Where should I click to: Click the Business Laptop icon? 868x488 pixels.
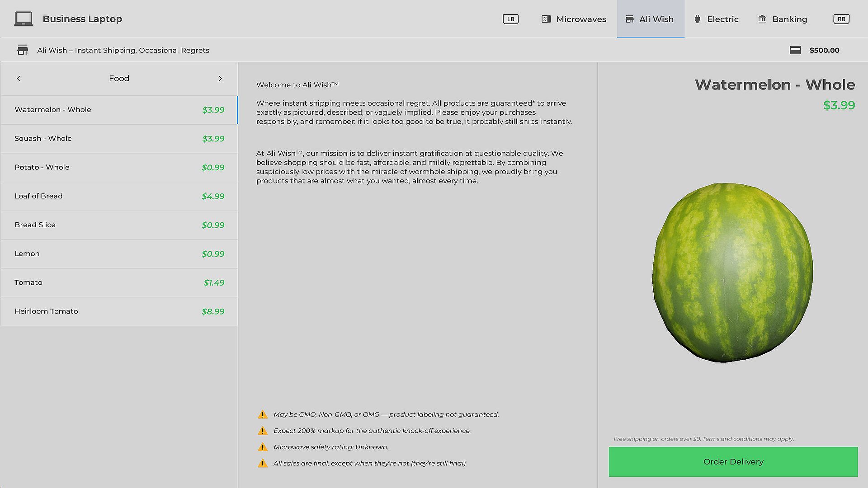(x=23, y=19)
